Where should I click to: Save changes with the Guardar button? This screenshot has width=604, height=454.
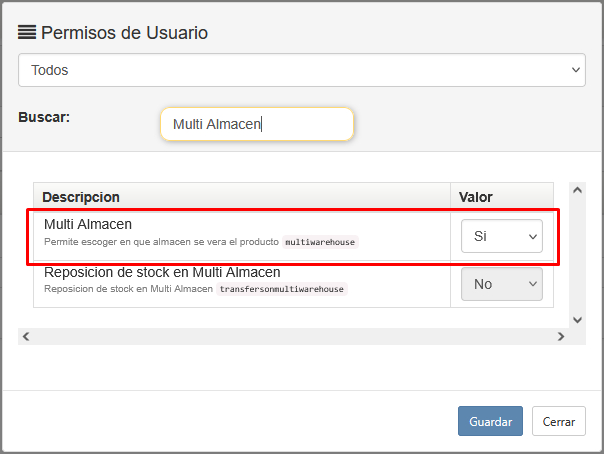(490, 421)
